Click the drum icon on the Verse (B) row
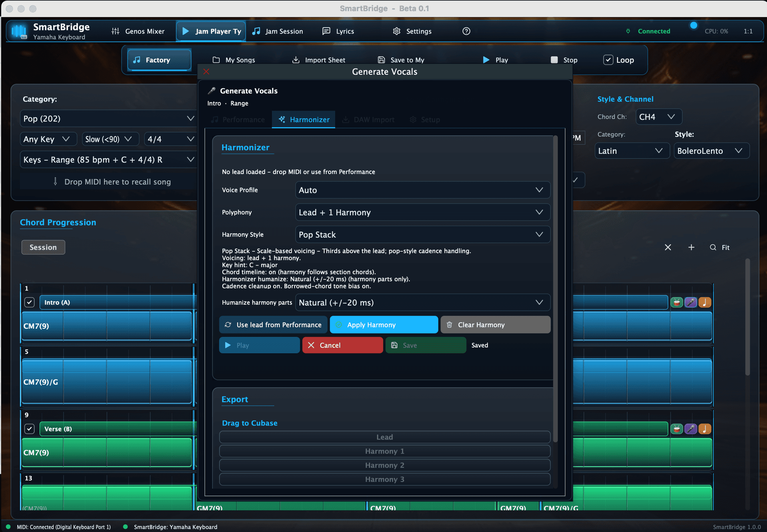 [676, 429]
